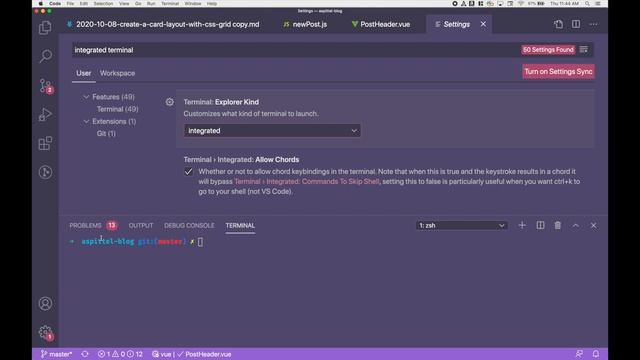
Task: Open the Search view in activity bar
Action: click(x=45, y=56)
